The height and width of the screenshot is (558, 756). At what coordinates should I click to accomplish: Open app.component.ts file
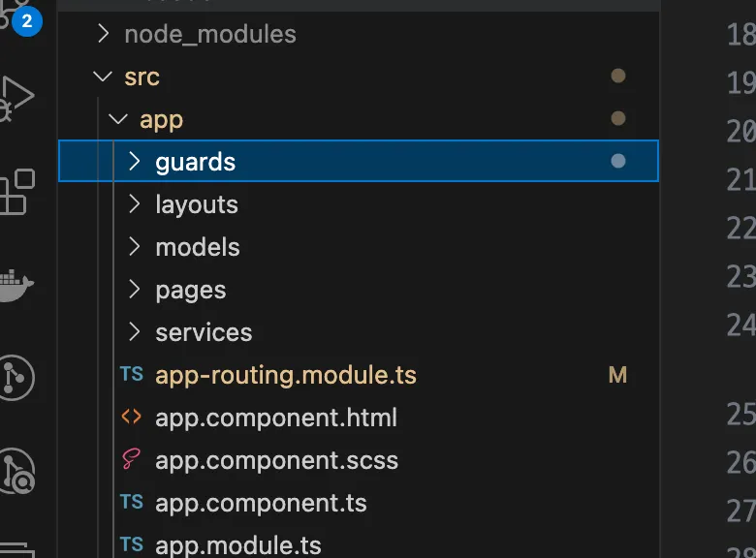(x=261, y=503)
